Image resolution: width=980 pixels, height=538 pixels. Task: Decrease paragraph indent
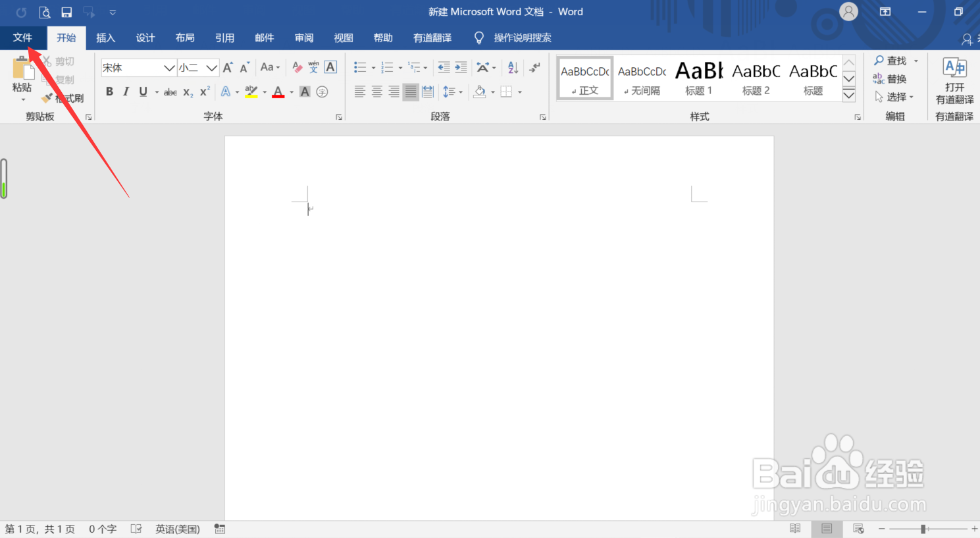(x=444, y=67)
